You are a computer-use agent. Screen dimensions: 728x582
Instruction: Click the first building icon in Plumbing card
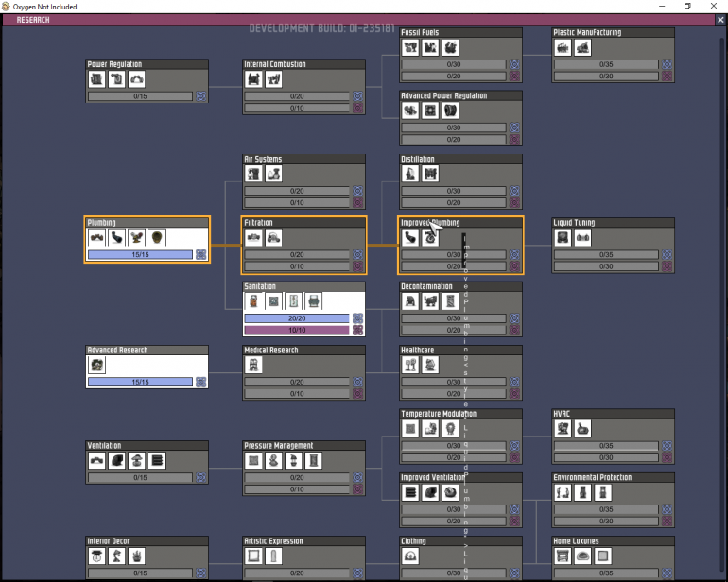97,238
